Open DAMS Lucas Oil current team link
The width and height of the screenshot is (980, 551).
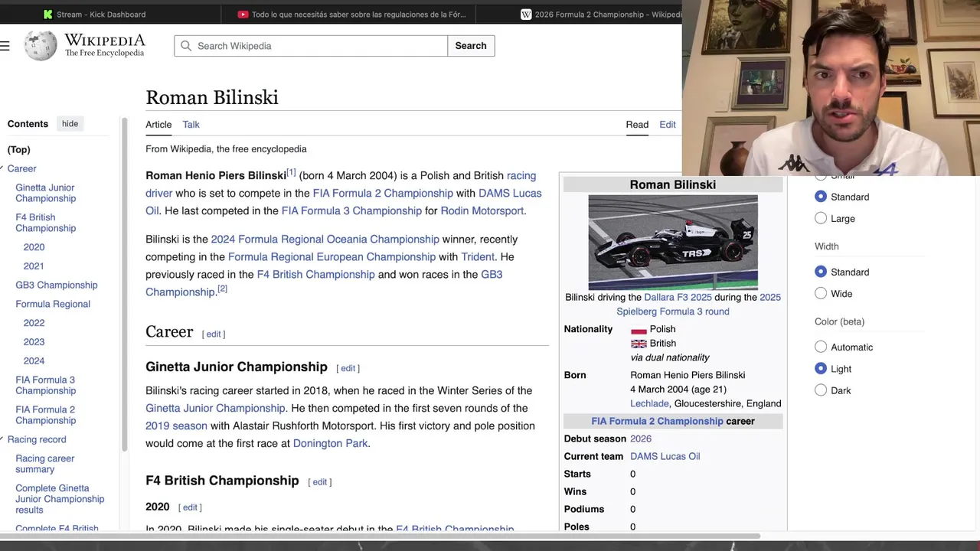[665, 456]
